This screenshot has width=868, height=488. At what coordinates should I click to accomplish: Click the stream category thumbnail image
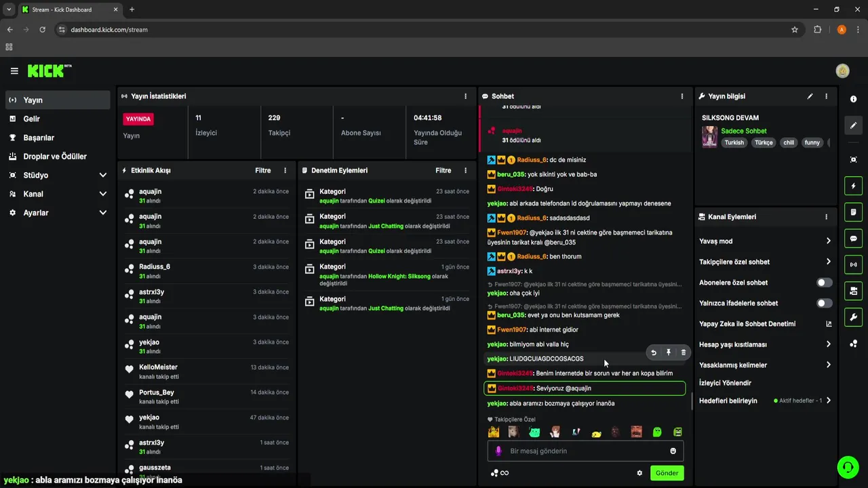click(709, 136)
